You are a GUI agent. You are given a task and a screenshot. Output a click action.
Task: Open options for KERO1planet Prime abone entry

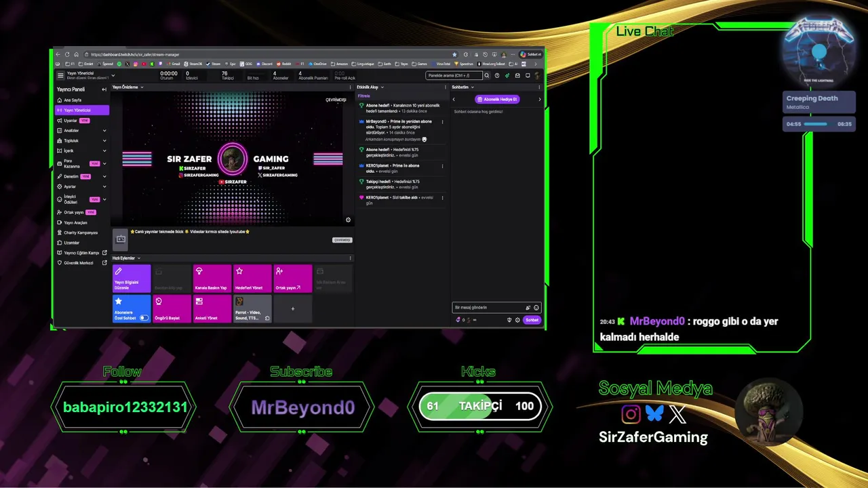[442, 166]
